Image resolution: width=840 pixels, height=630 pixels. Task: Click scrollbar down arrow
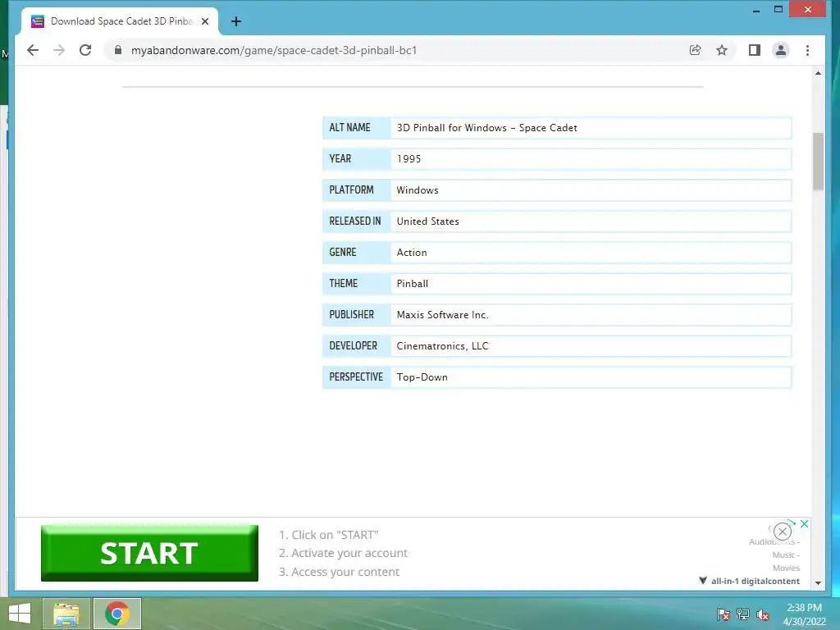tap(818, 583)
